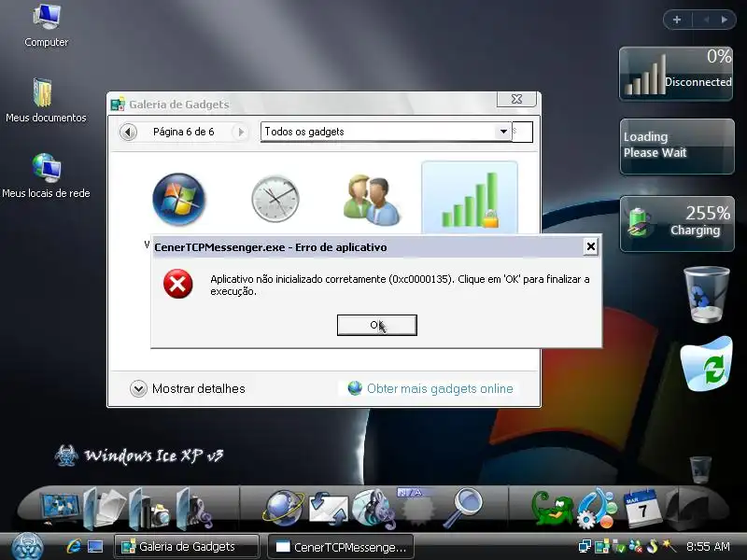747x560 pixels.
Task: Close the CenerTCPMessenger error dialog
Action: 591,246
